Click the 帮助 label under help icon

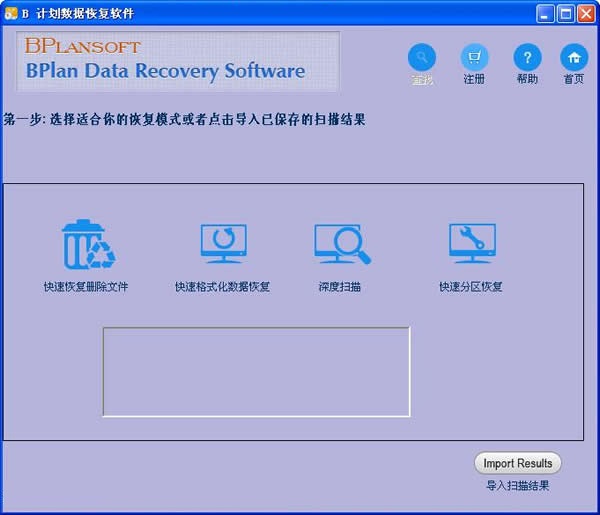pos(527,79)
